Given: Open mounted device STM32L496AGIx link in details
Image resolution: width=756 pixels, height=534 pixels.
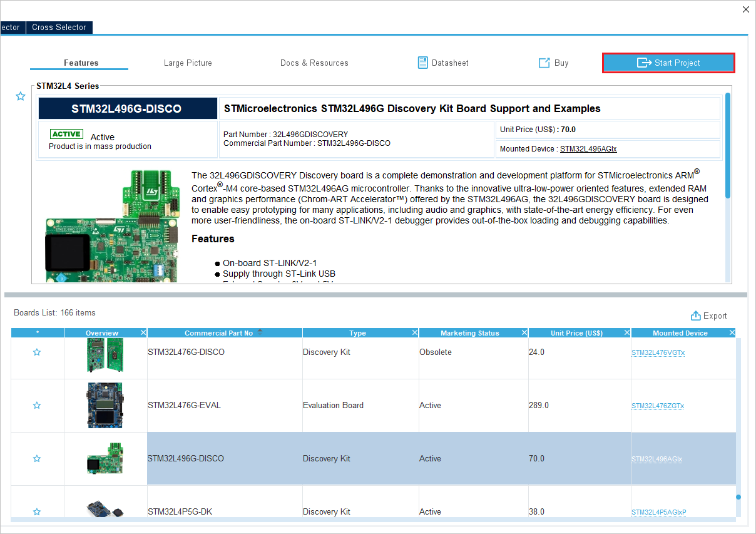Looking at the screenshot, I should coord(588,149).
